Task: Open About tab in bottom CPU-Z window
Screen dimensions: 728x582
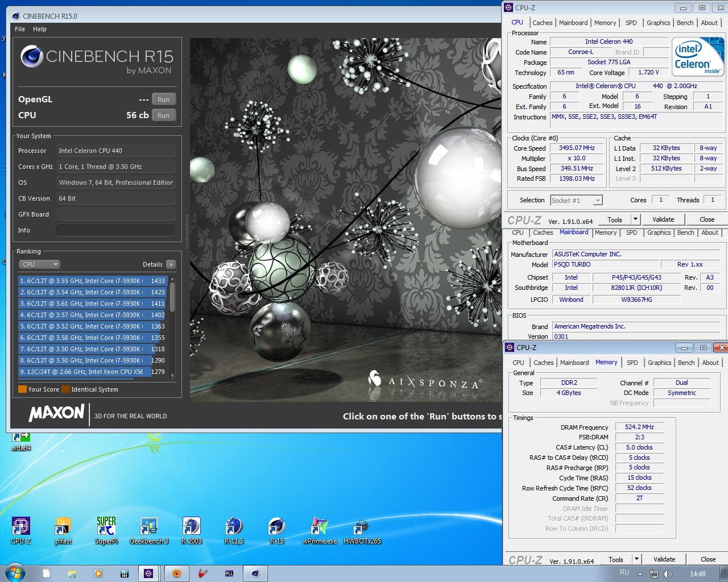Action: [x=710, y=363]
